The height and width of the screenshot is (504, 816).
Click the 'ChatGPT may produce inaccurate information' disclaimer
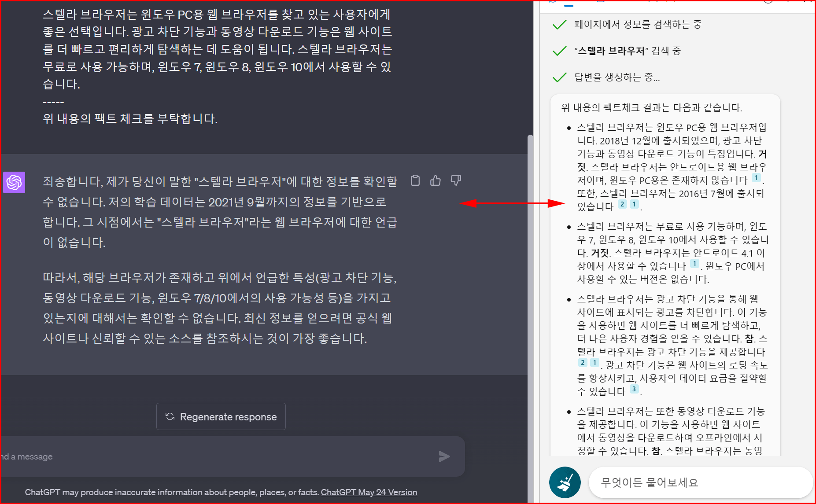pos(172,492)
